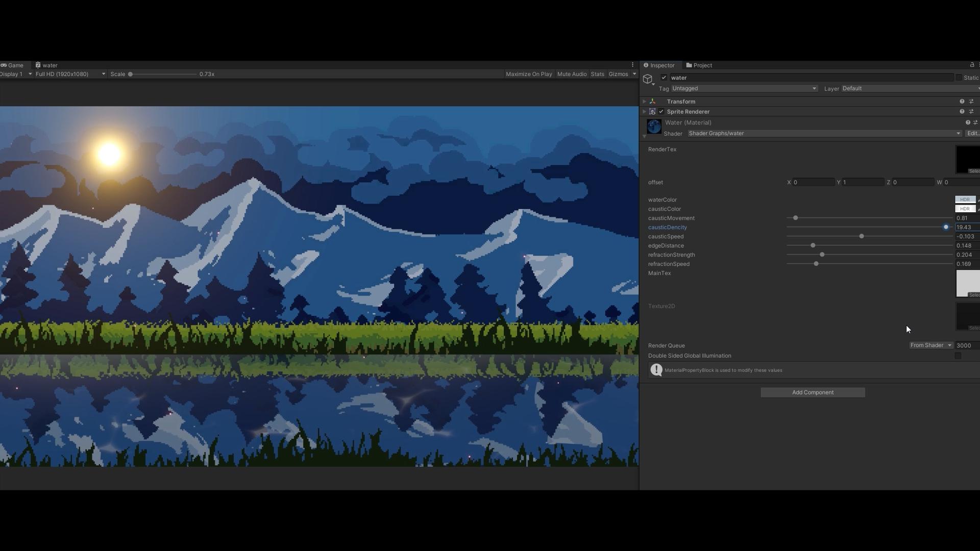Screen dimensions: 980x551
Task: Toggle the water object active checkbox
Action: tap(664, 78)
